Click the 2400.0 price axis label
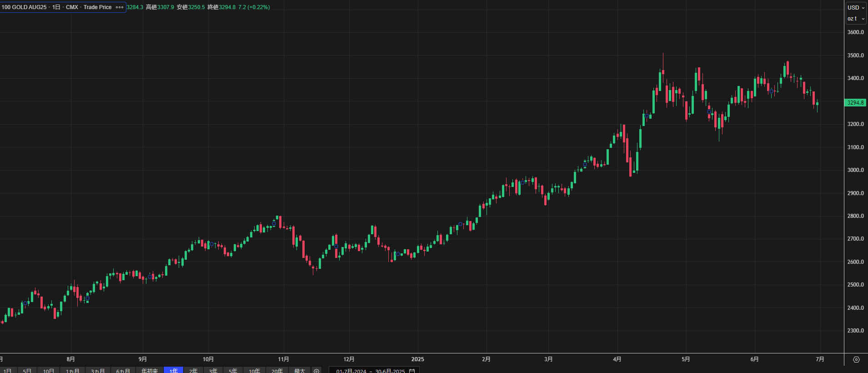The image size is (868, 373). click(856, 308)
